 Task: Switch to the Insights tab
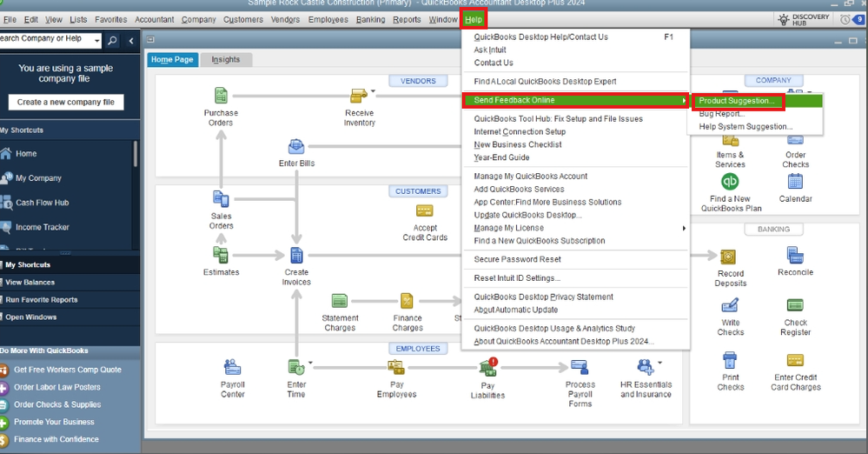pyautogui.click(x=226, y=59)
